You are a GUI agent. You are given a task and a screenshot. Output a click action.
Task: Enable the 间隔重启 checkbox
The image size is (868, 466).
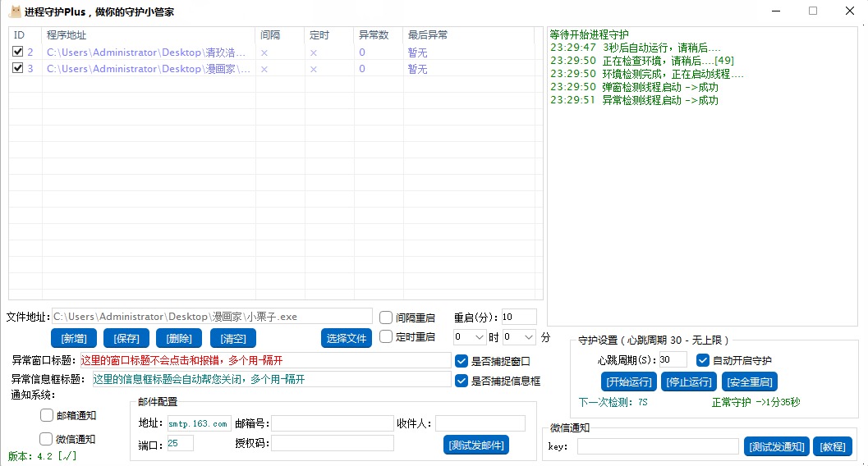click(386, 317)
